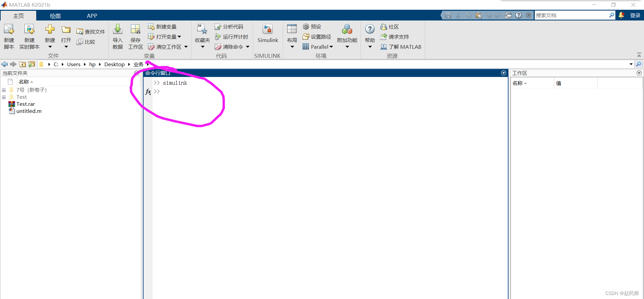Click the yellow plus 新建 icon
Viewport: 644px width, 299px height.
pyautogui.click(x=50, y=29)
